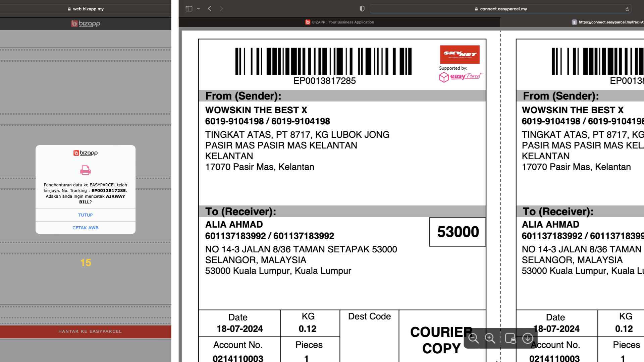Click the HANTAR KE EASYPARCEL button
This screenshot has height=362, width=644.
86,331
